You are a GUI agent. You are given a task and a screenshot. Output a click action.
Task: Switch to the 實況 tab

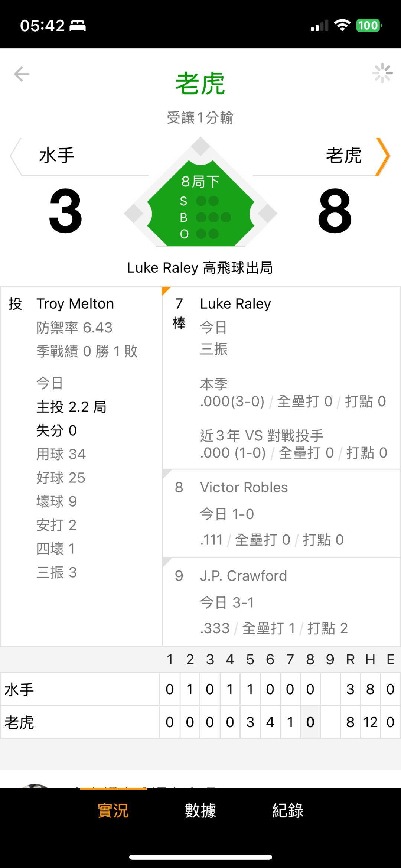tap(113, 810)
